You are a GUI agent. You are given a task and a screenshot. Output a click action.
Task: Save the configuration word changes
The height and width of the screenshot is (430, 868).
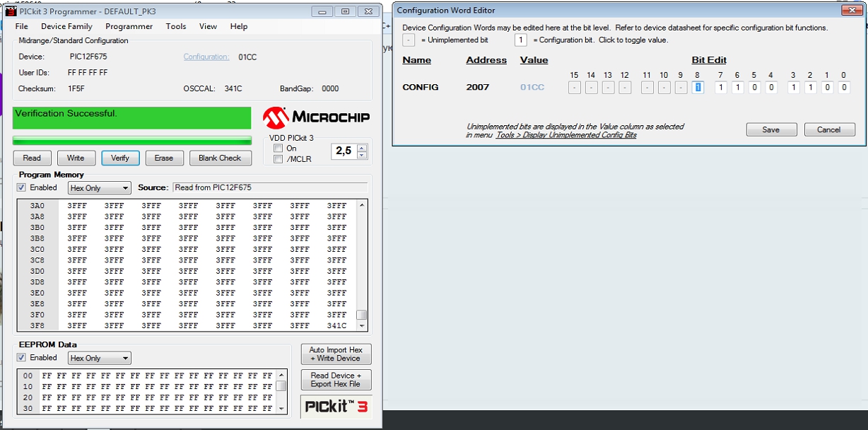(x=771, y=129)
